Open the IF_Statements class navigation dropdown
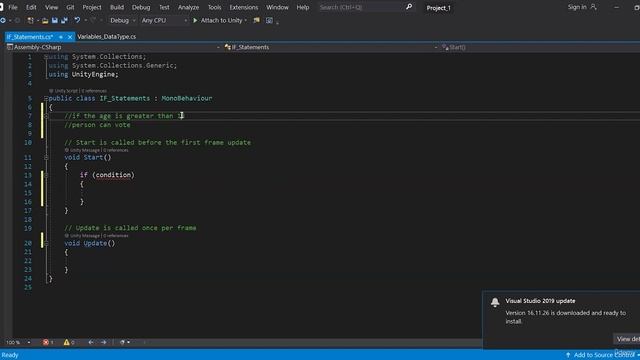The image size is (640, 360). pyautogui.click(x=331, y=47)
